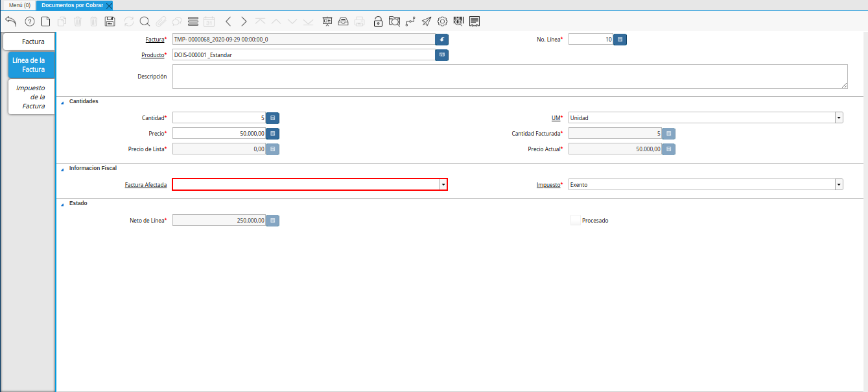Click the undo back arrow icon
This screenshot has height=392, width=868.
coord(10,21)
